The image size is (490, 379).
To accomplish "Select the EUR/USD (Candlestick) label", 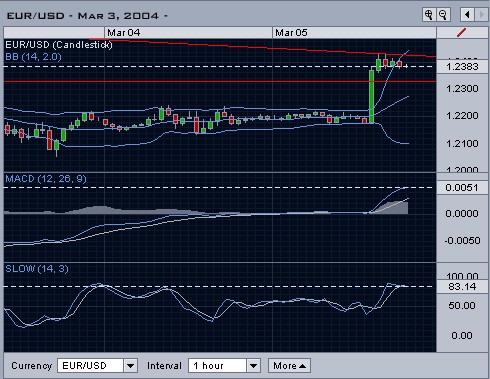I will [59, 45].
